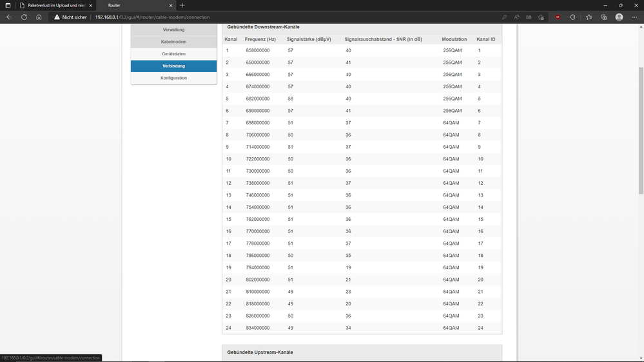Click the 'Signalrauschabstand - SNR (in dB)' header
The width and height of the screenshot is (644, 362).
click(383, 39)
